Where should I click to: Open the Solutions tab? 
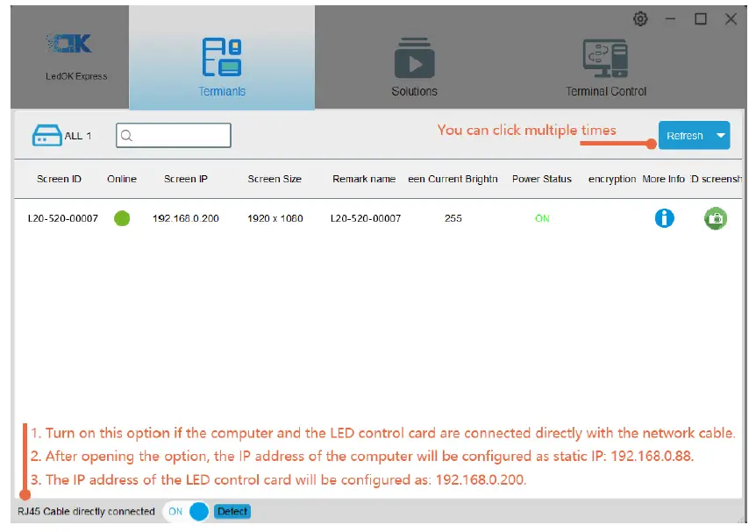[414, 67]
